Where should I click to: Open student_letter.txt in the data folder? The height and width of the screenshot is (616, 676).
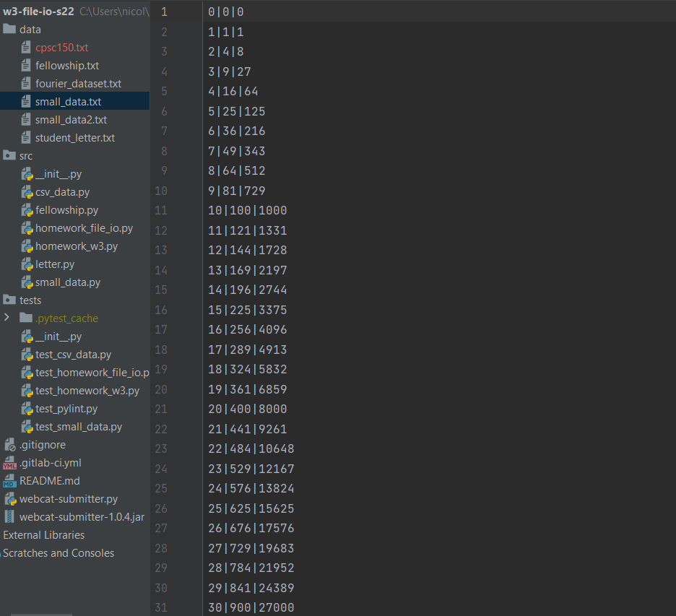(69, 137)
